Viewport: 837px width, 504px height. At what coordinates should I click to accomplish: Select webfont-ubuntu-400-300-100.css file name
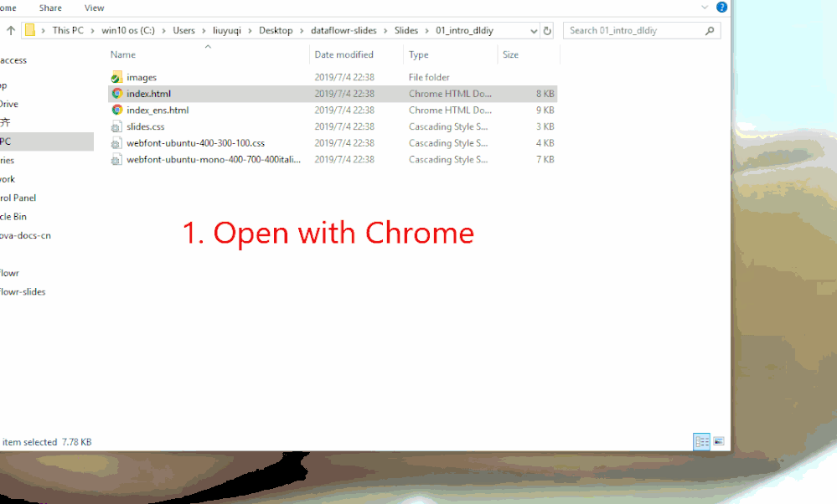pyautogui.click(x=195, y=143)
